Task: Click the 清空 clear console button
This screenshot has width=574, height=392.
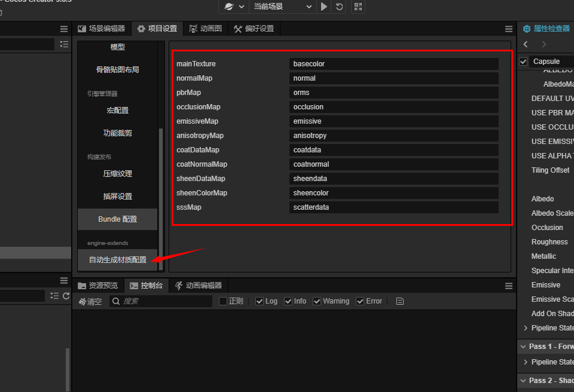Action: [x=90, y=301]
